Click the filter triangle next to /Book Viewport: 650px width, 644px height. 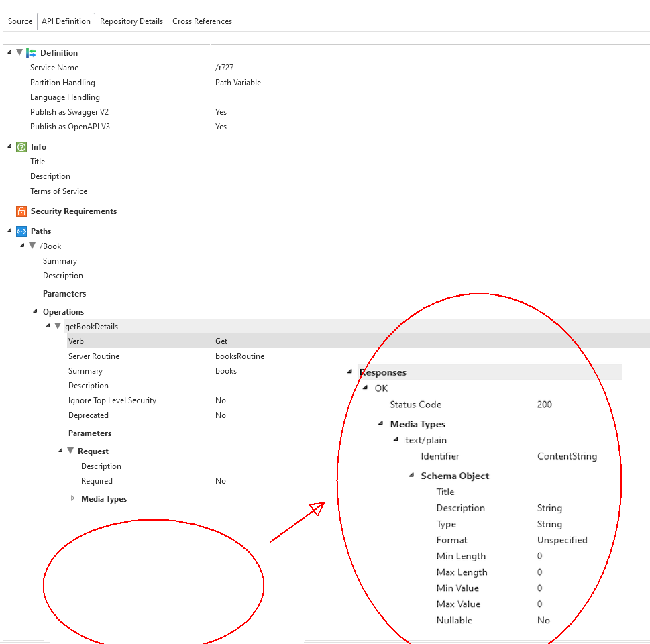pyautogui.click(x=32, y=246)
